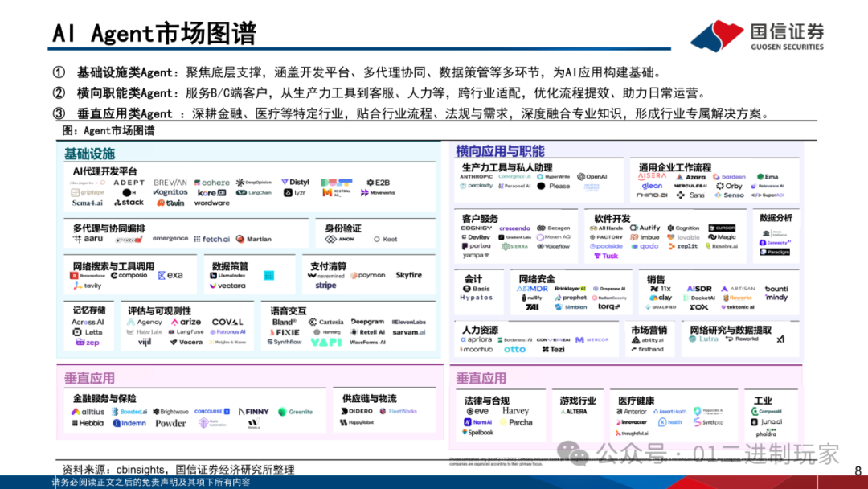Click the 人力资源 label

480,330
